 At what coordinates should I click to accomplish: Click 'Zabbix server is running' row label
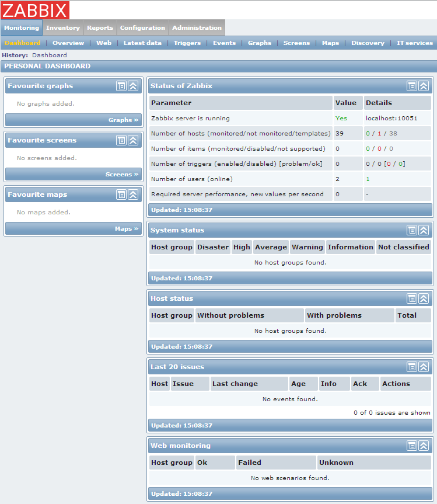pyautogui.click(x=190, y=119)
